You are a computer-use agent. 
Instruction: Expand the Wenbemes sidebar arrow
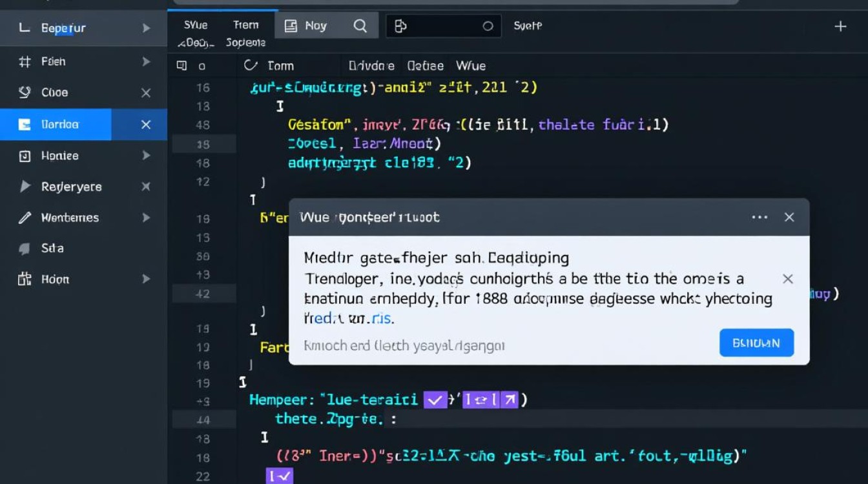click(146, 217)
